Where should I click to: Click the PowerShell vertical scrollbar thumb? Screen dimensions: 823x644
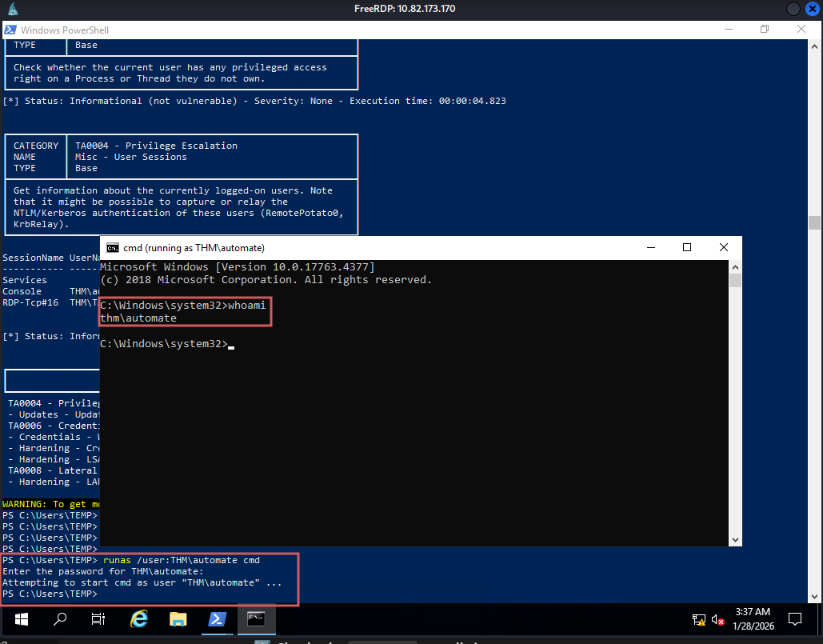pos(814,222)
